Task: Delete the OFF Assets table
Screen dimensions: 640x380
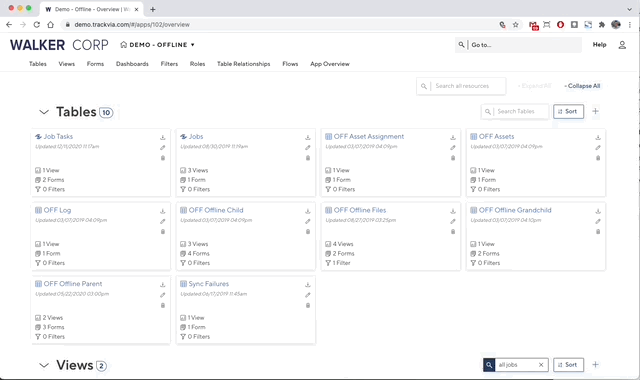Action: pos(598,158)
